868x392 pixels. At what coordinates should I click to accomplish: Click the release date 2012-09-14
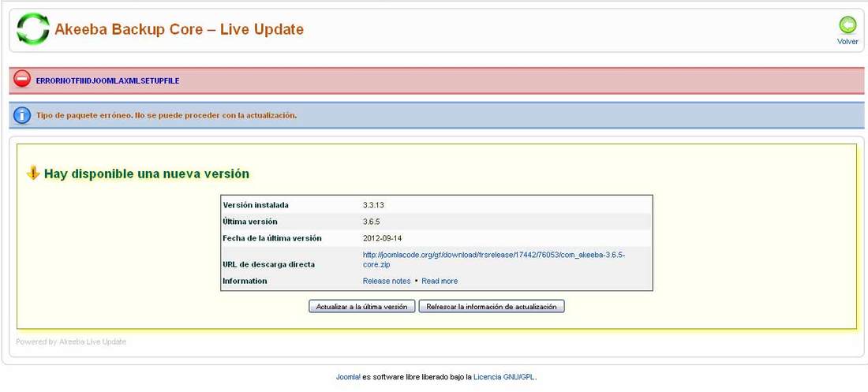[382, 238]
